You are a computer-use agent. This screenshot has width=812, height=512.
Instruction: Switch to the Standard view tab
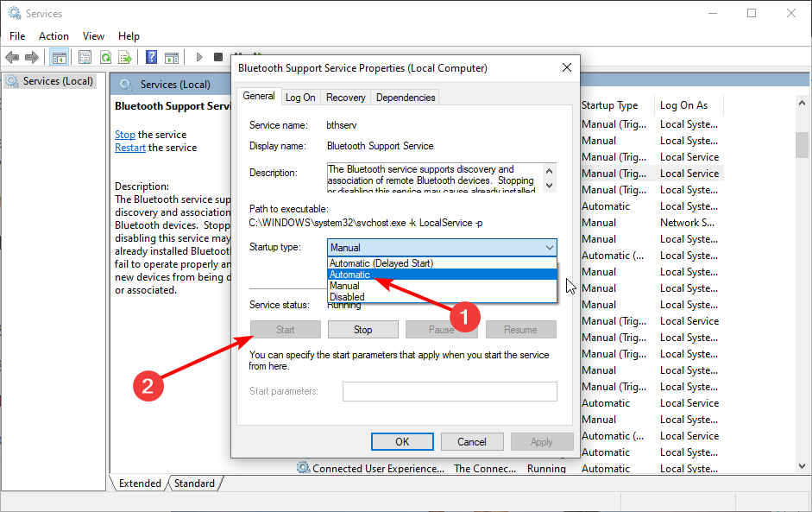coord(194,483)
